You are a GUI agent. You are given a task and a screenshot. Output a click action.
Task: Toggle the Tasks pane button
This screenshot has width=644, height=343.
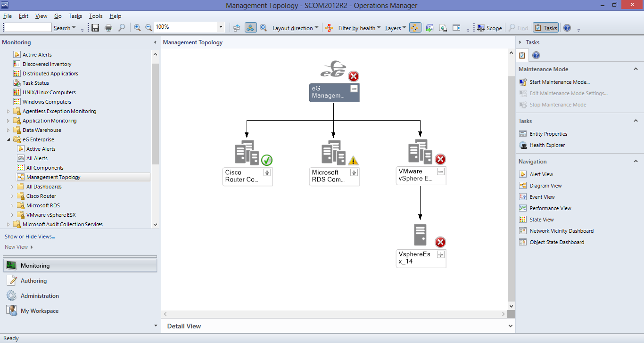(546, 28)
